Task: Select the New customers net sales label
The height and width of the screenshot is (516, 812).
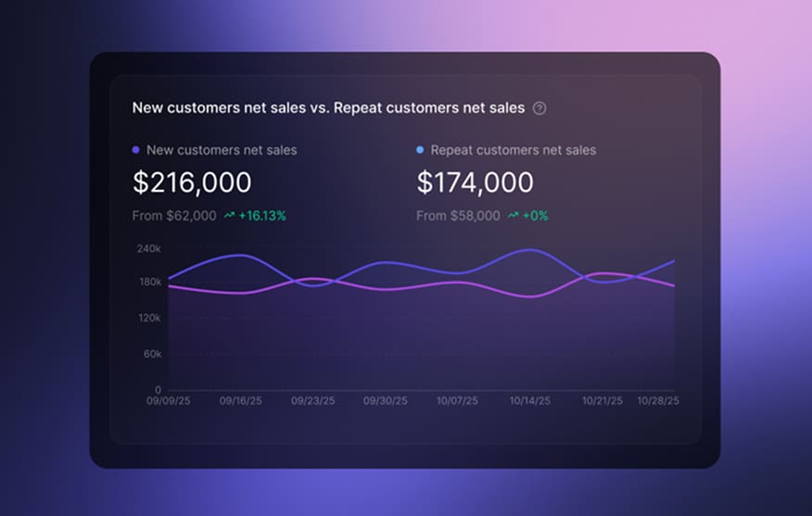Action: pos(222,150)
